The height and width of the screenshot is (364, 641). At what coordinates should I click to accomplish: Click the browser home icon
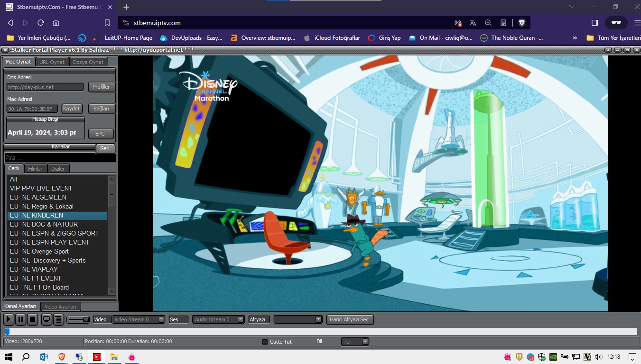click(56, 23)
